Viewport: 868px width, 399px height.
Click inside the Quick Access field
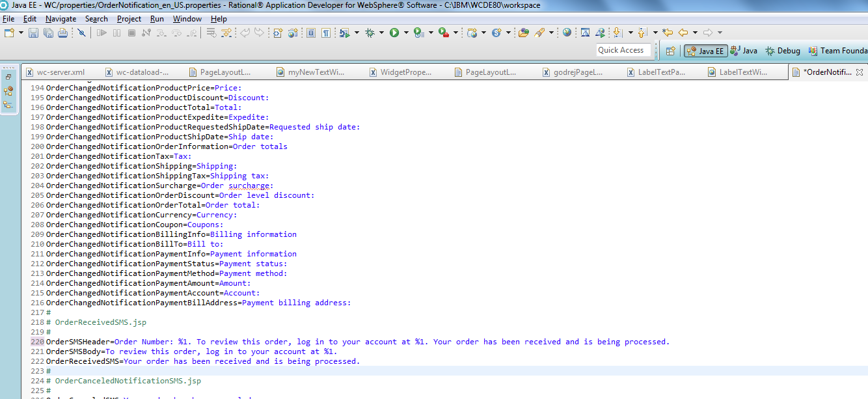(623, 50)
